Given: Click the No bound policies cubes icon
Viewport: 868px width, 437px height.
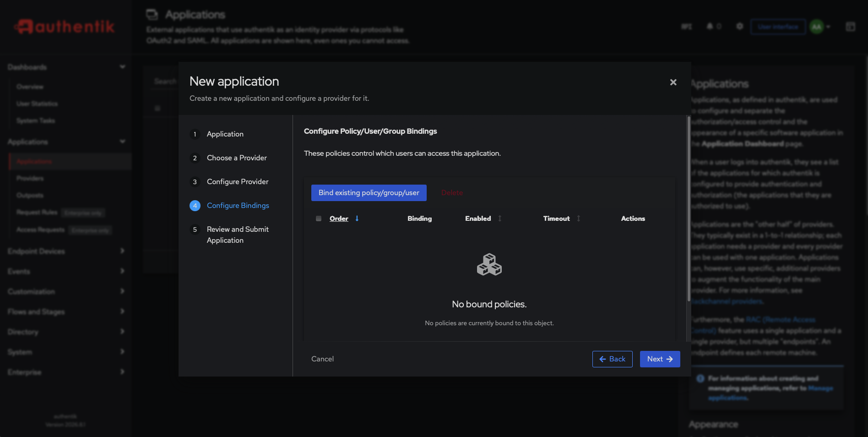Looking at the screenshot, I should (x=489, y=264).
